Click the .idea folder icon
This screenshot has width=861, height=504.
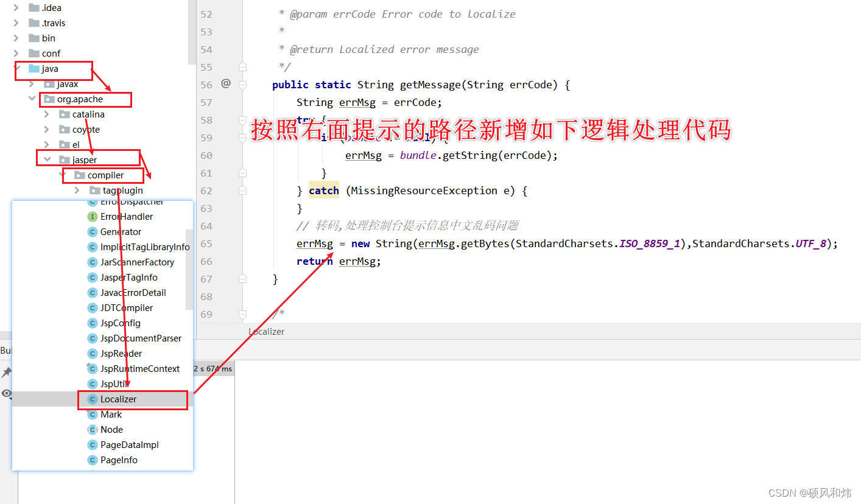(34, 8)
